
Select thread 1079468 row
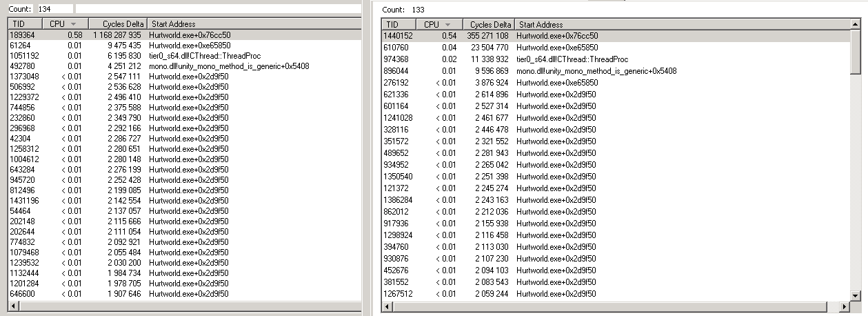[x=185, y=252]
